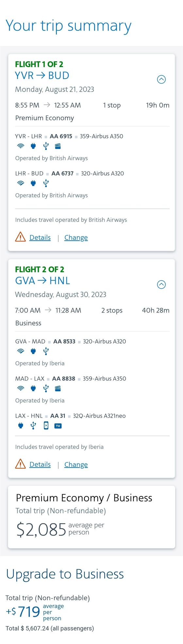
Task: Click the $2,085 total trip price
Action: point(41,529)
